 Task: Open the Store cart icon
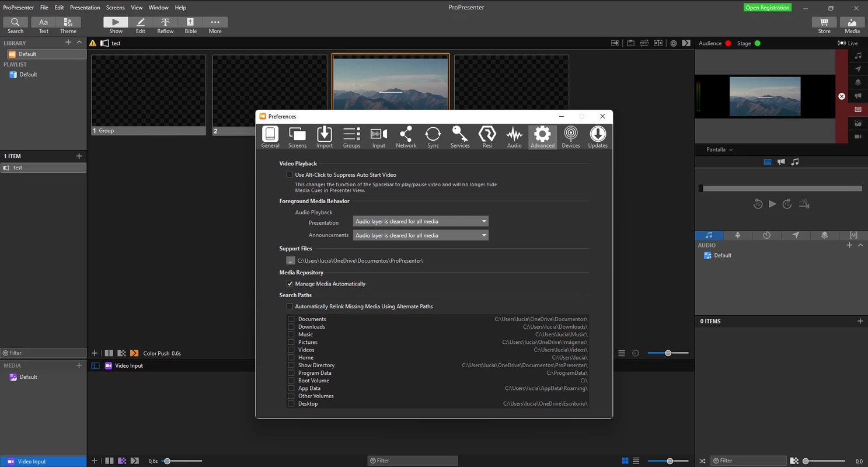tap(824, 25)
